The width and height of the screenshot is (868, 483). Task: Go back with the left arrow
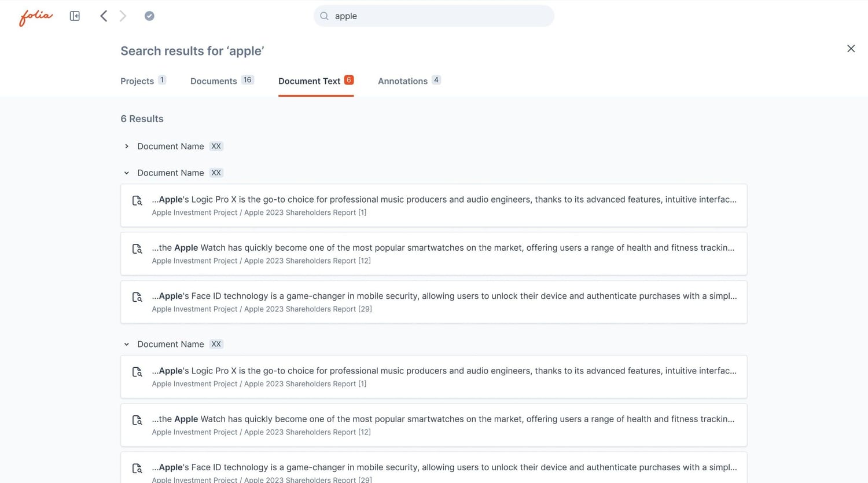pos(104,16)
